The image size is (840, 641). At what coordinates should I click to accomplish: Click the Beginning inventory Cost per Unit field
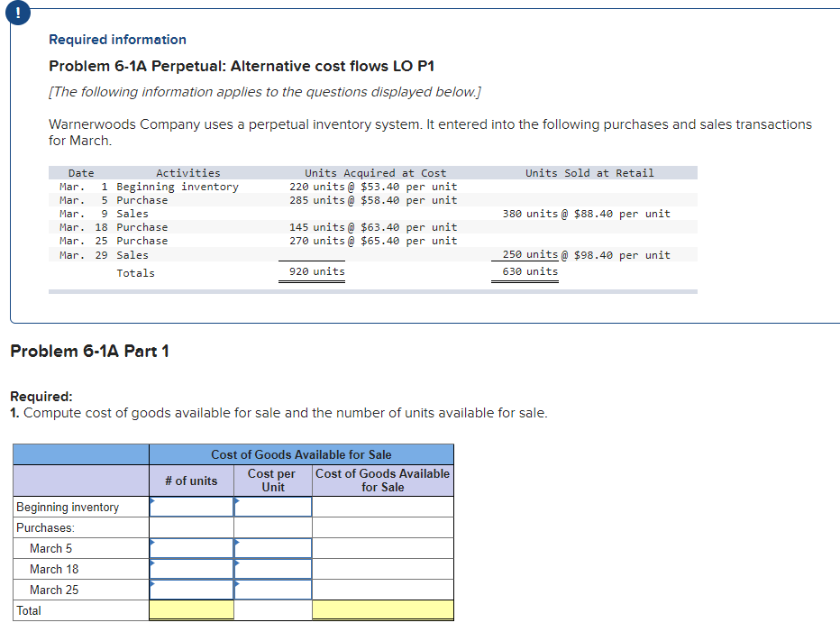tap(272, 506)
